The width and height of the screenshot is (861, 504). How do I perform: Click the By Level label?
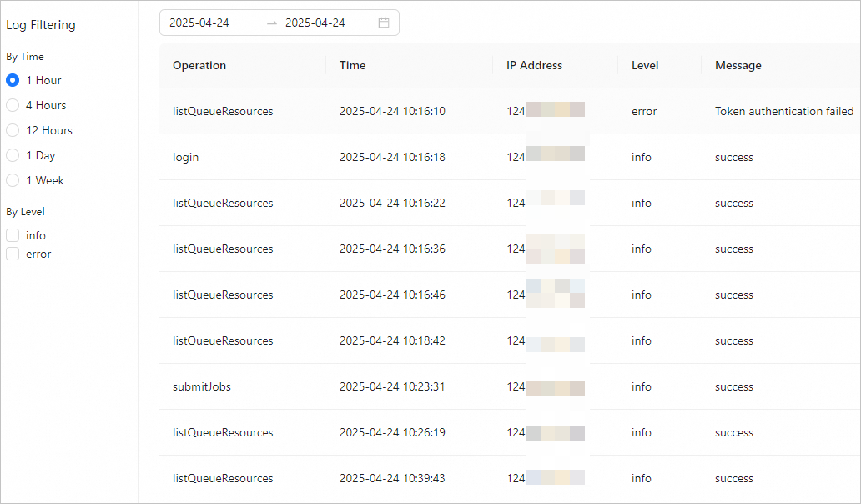click(x=25, y=212)
